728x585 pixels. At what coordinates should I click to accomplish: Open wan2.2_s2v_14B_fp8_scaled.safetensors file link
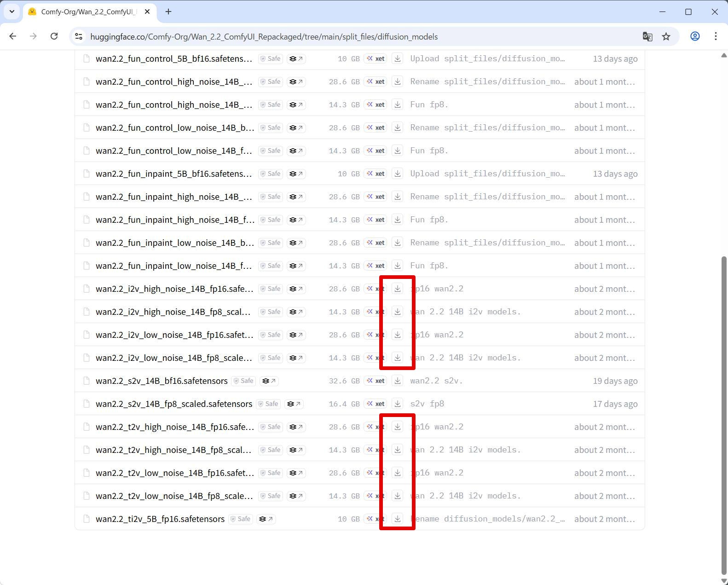(x=174, y=404)
